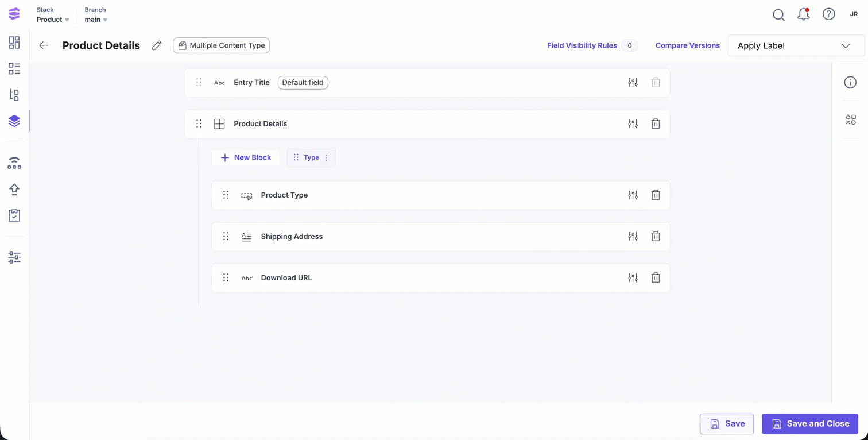Select the Type block tab
This screenshot has width=868, height=440.
pos(311,157)
